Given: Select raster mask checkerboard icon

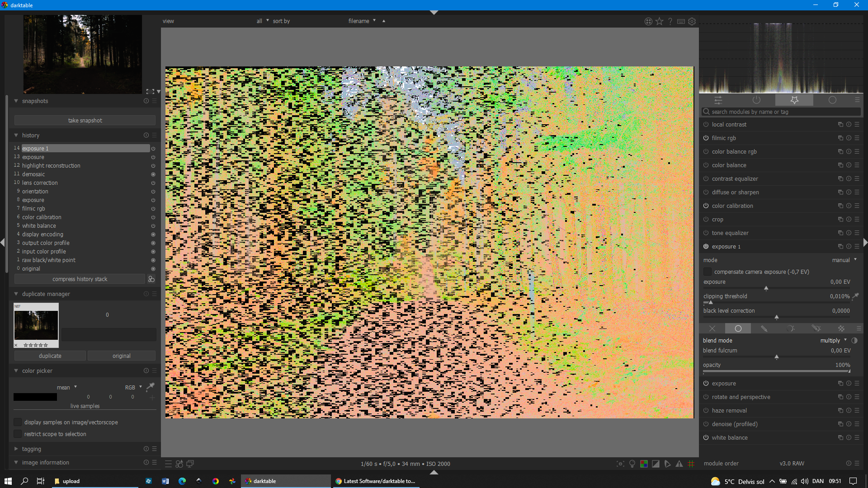Looking at the screenshot, I should coord(841,328).
